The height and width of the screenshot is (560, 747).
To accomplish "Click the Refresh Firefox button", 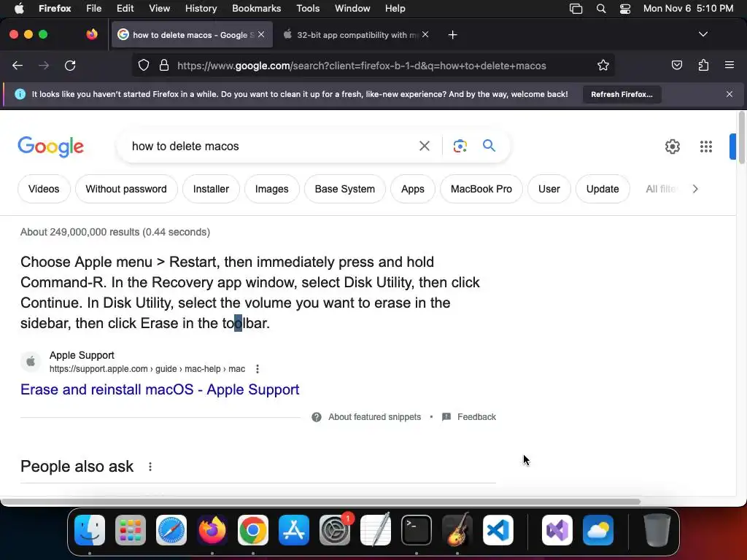I will coord(622,94).
